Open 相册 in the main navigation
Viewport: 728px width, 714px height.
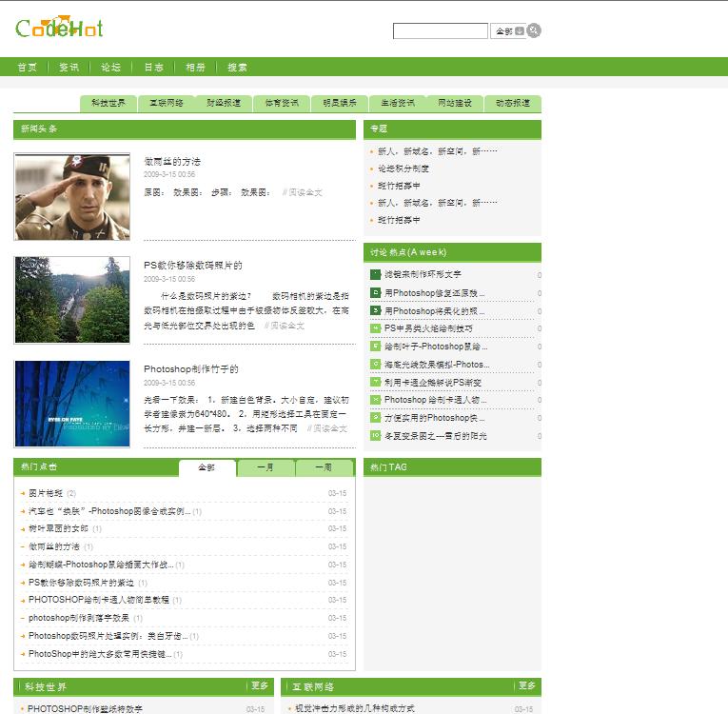(195, 68)
